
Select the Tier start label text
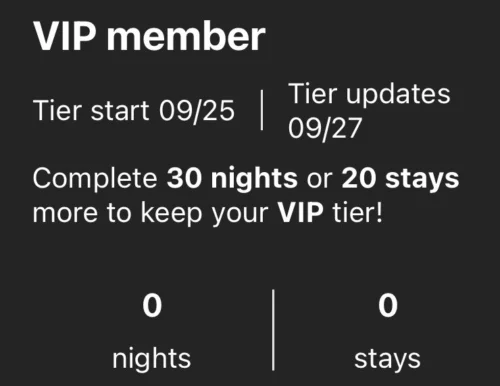[91, 111]
